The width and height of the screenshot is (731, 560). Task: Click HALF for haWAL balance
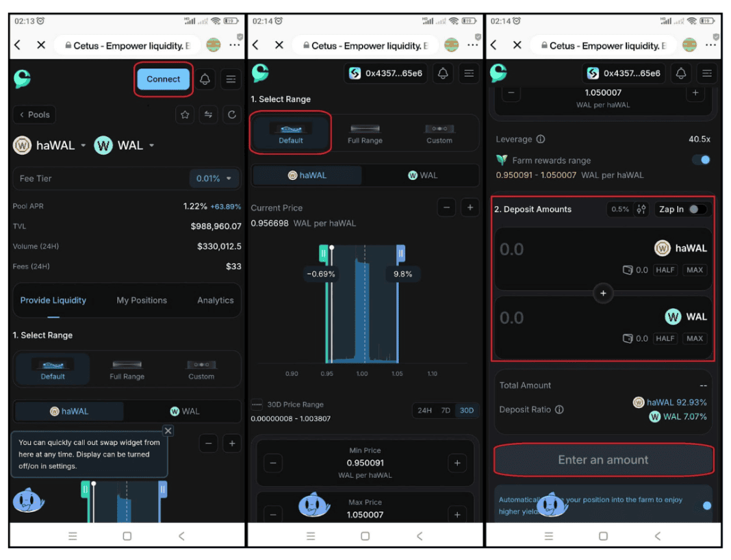665,270
